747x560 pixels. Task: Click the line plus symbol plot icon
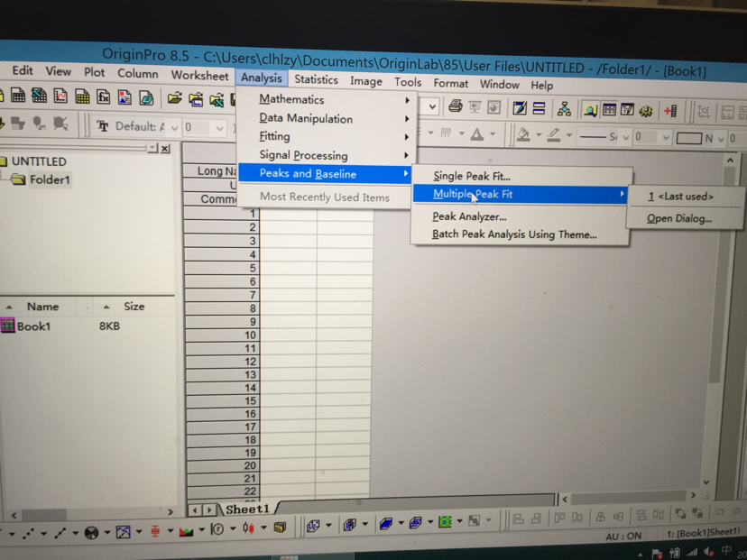pyautogui.click(x=60, y=533)
